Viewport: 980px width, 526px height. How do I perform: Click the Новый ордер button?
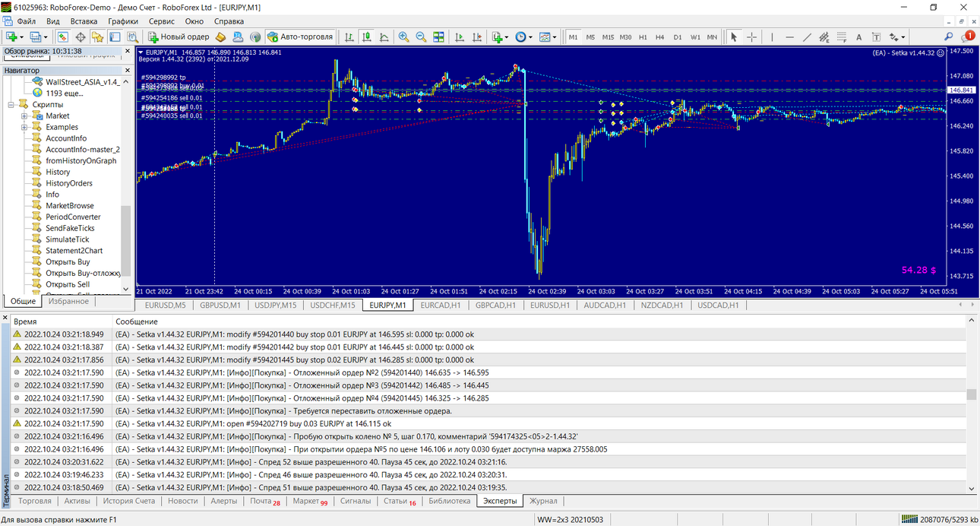click(179, 36)
